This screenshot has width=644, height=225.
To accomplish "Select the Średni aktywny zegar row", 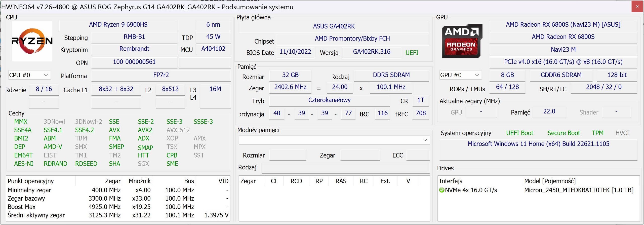I will tap(118, 215).
